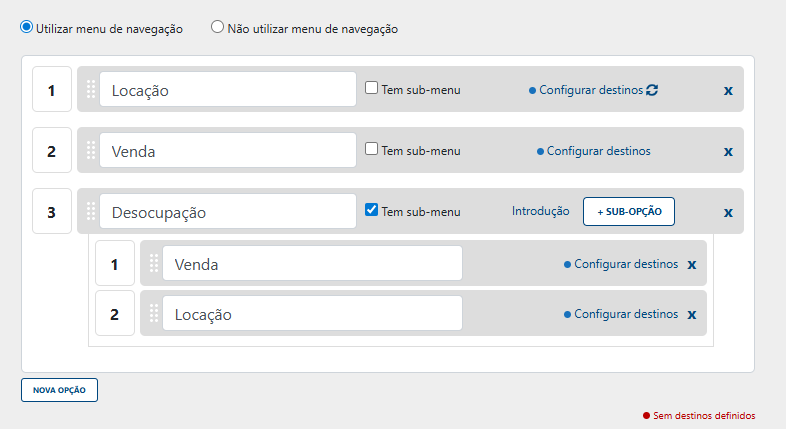Delete the top-level Venda option via X
Image resolution: width=794 pixels, height=429 pixels.
(x=728, y=152)
